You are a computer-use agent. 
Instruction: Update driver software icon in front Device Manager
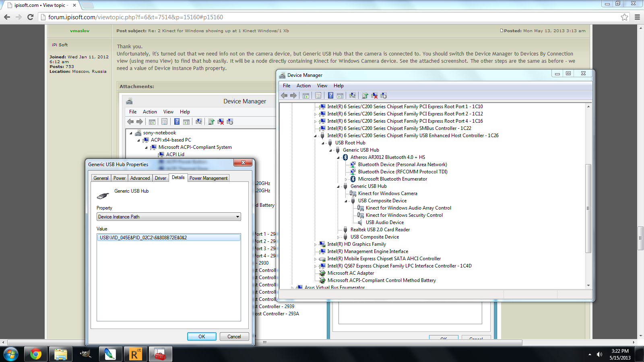point(365,95)
